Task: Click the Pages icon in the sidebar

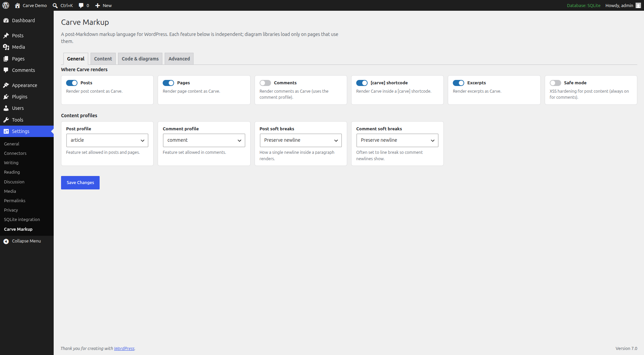Action: click(x=6, y=59)
